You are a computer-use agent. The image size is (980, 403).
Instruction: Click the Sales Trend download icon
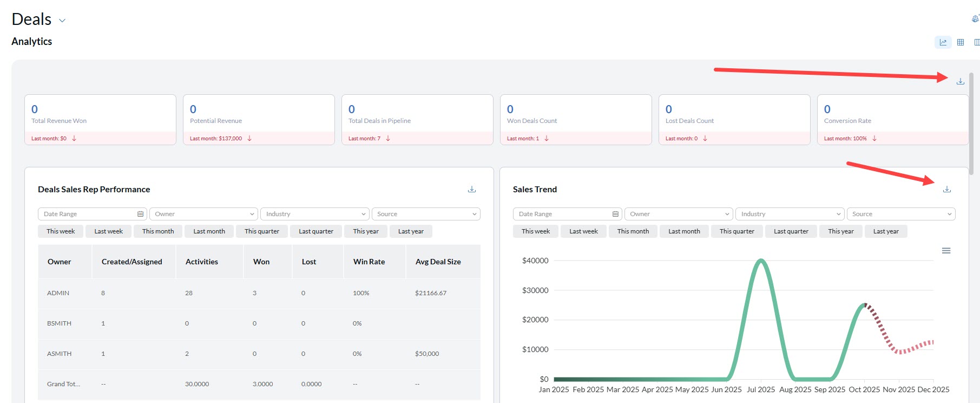(946, 189)
